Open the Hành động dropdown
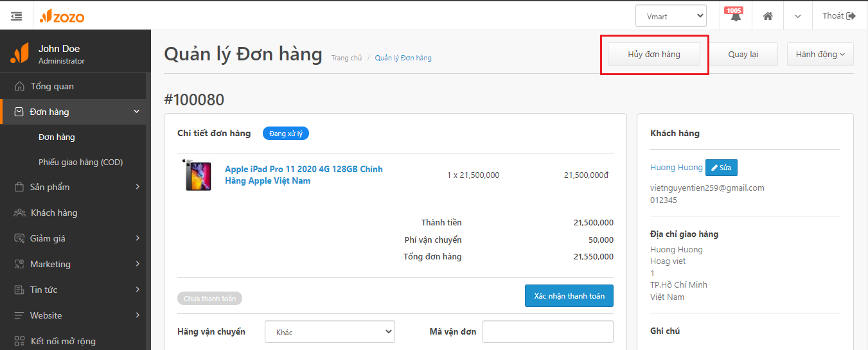Screen dimensions: 868x350 tap(820, 55)
